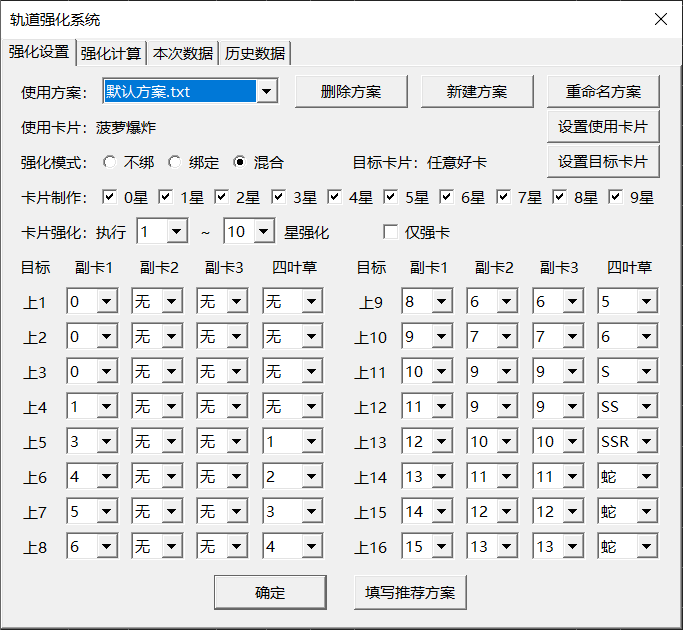Uncheck the 0星 card crafting checkbox
This screenshot has height=630, width=683.
coord(109,197)
